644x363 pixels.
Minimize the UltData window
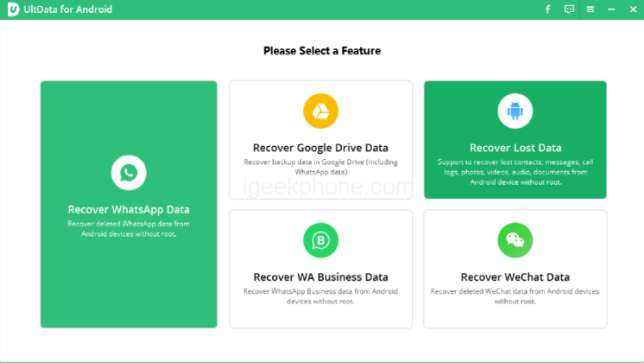coord(611,10)
